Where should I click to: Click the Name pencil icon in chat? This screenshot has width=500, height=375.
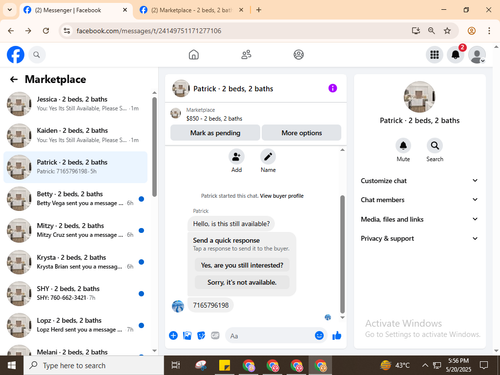[x=268, y=157]
